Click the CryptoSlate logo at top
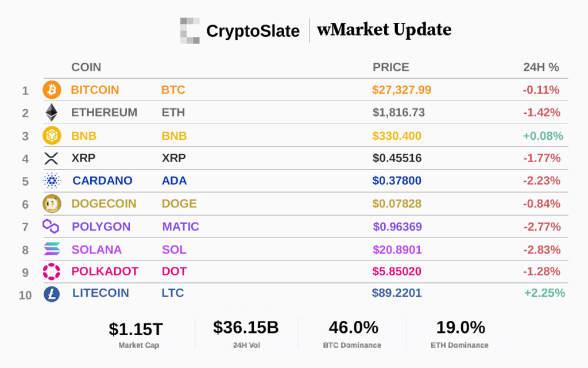The width and height of the screenshot is (588, 368). coord(240,30)
